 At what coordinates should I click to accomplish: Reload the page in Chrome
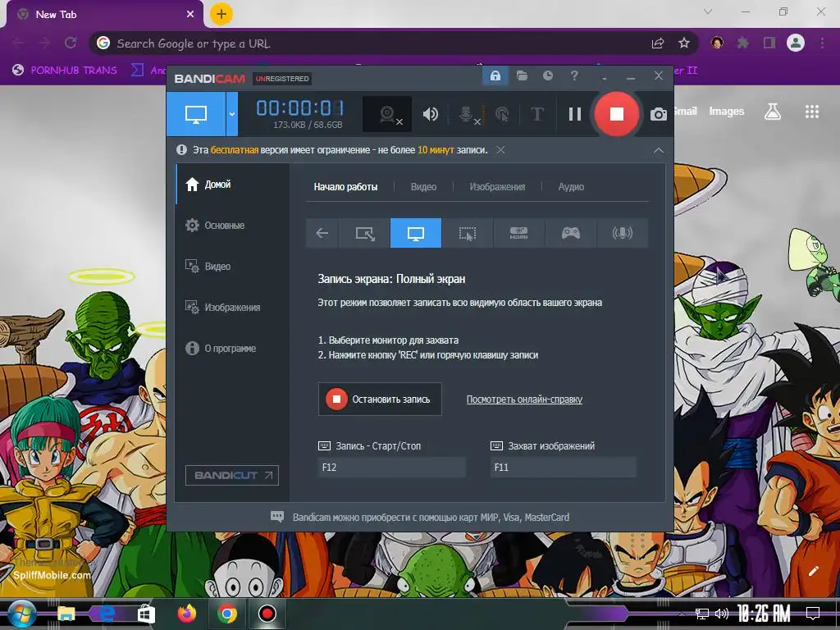[71, 43]
